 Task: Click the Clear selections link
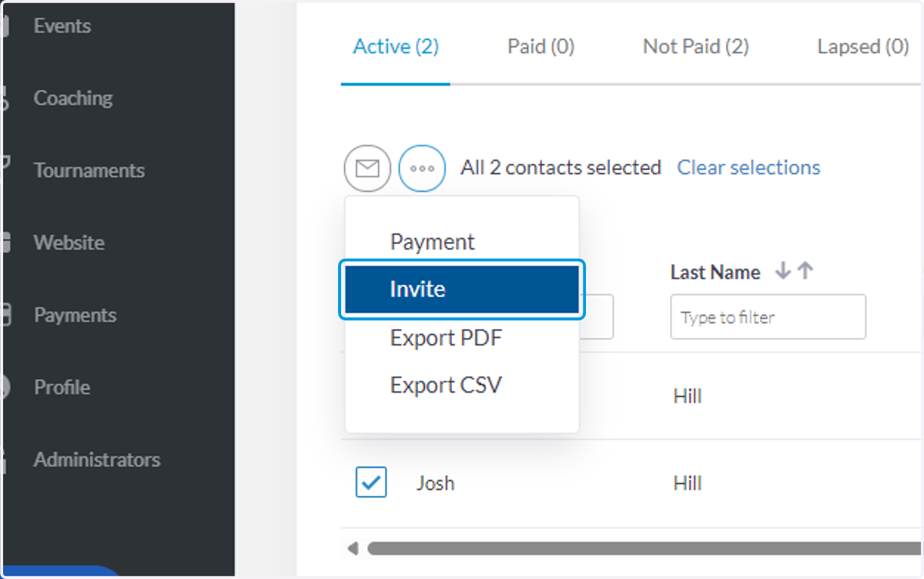tap(748, 167)
